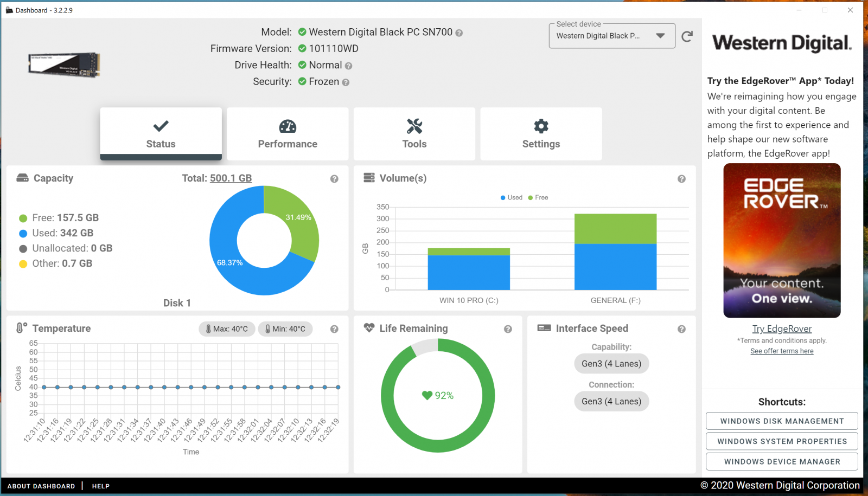Click help icon next to Security status
The width and height of the screenshot is (868, 496).
click(x=346, y=82)
